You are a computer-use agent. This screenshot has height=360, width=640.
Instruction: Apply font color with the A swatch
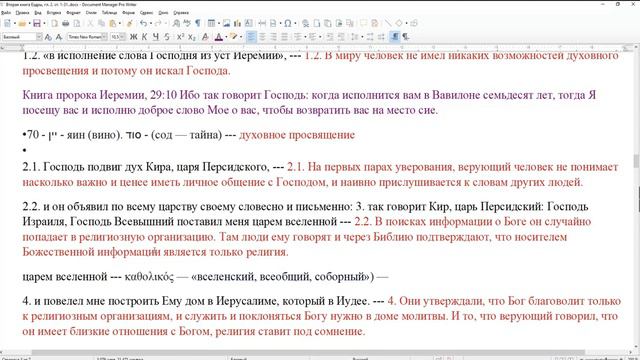218,37
